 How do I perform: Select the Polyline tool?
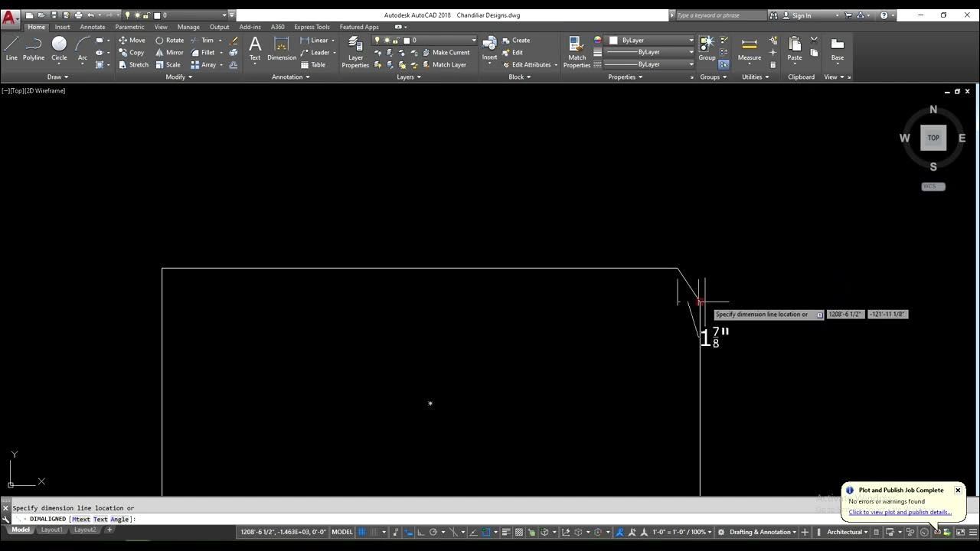tap(34, 48)
